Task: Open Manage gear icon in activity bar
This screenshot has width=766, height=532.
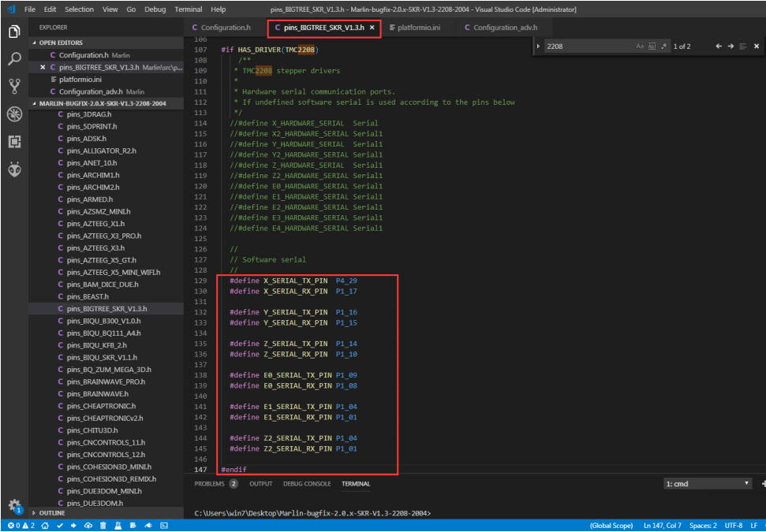Action: [x=14, y=504]
